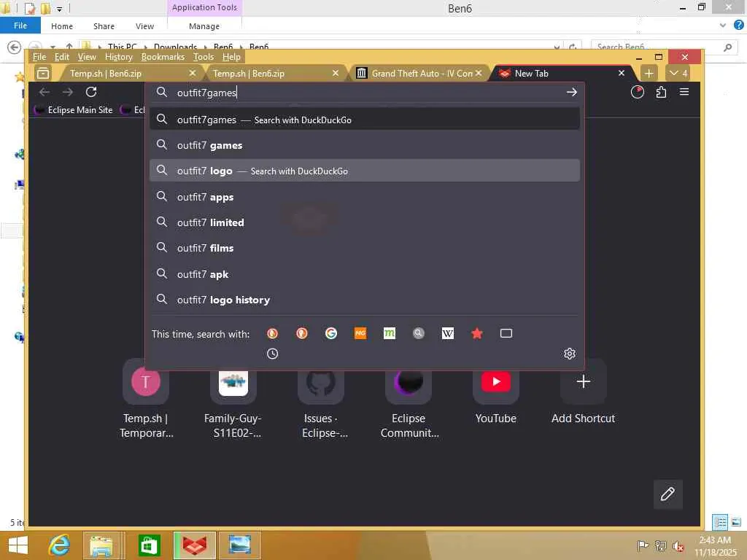
Task: Close the New Tab tab
Action: (x=622, y=73)
